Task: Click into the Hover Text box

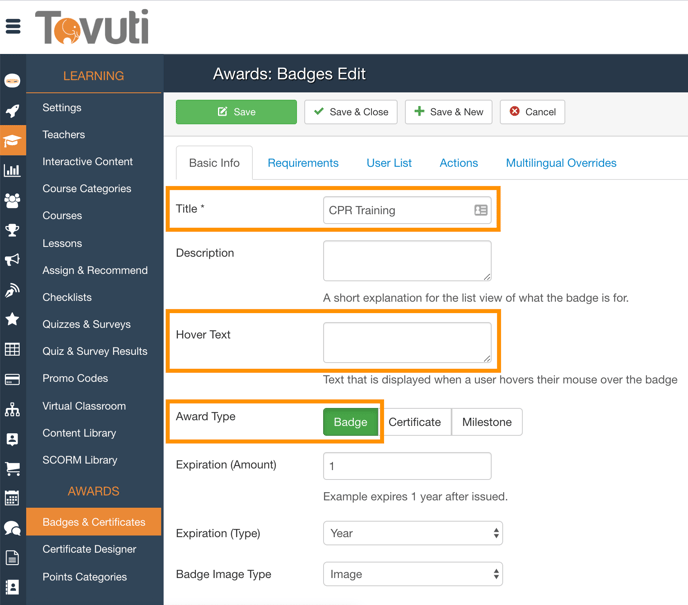Action: pos(407,343)
